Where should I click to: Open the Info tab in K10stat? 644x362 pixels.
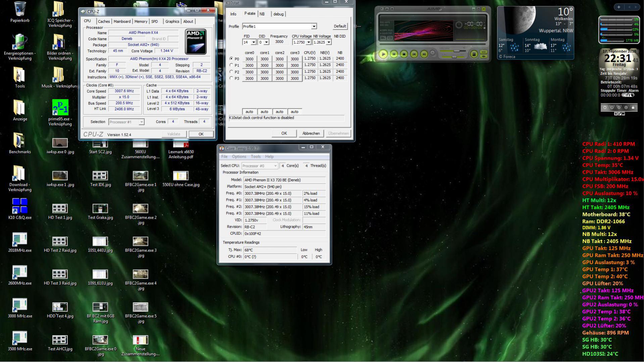tap(233, 14)
